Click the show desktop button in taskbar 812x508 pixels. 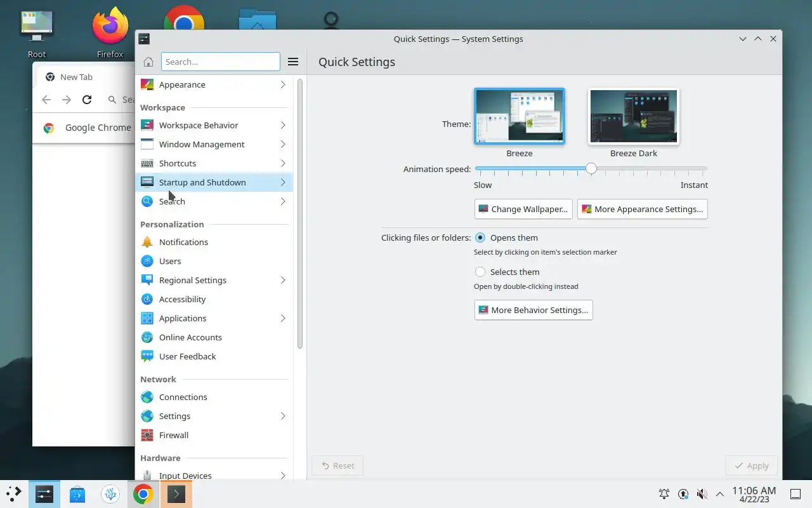point(796,493)
